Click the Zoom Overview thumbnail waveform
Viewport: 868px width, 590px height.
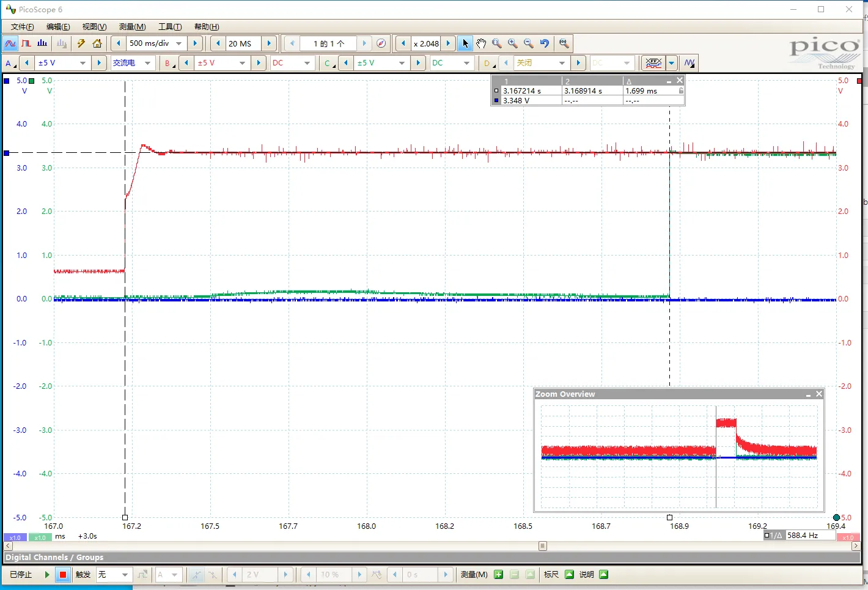(x=679, y=456)
